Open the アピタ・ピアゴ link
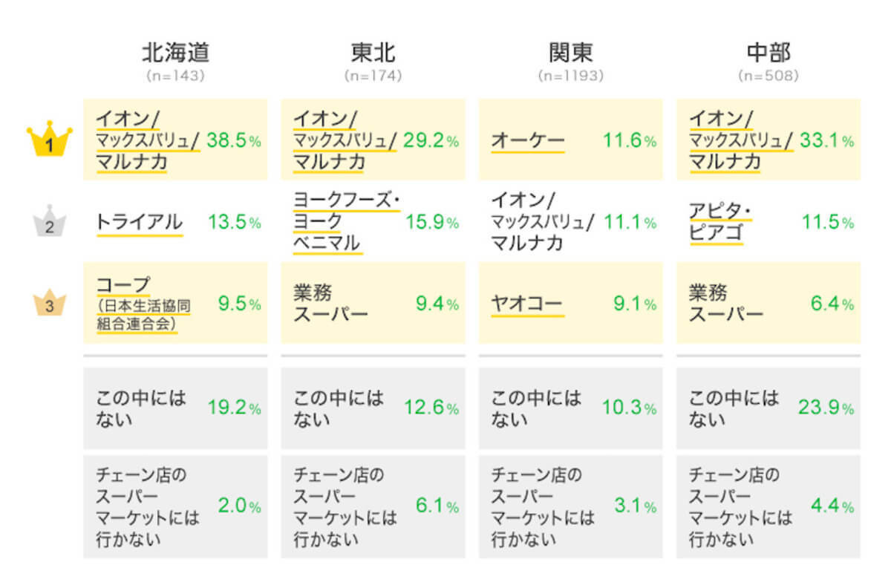This screenshot has height=588, width=891. (719, 222)
